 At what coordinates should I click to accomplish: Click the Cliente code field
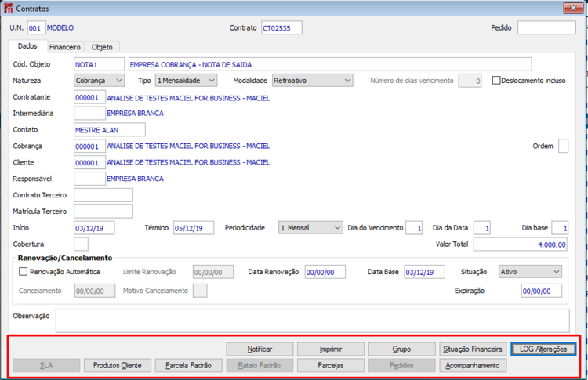[x=89, y=162]
